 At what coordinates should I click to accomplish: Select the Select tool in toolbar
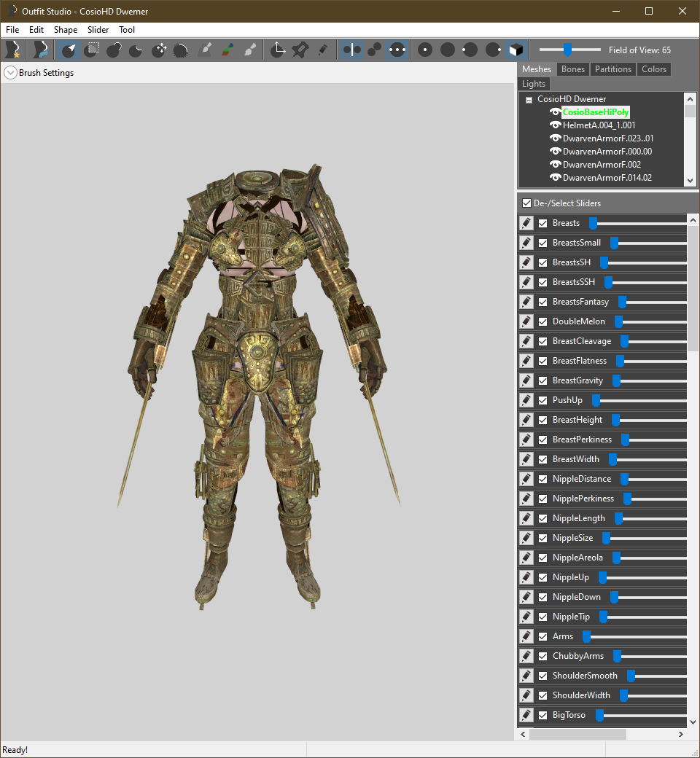[x=69, y=50]
